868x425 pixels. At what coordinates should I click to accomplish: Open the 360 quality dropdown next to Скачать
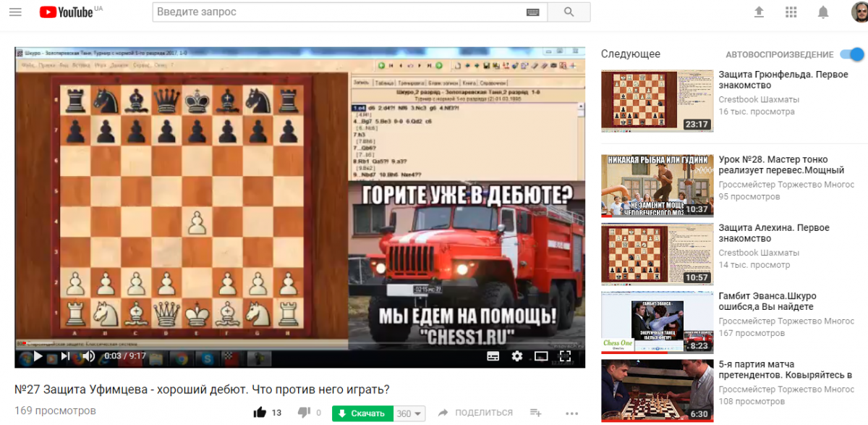(409, 413)
